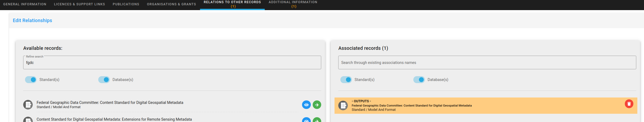Click Standard / Model And Format in Available records
644x122 pixels.
pos(58,107)
